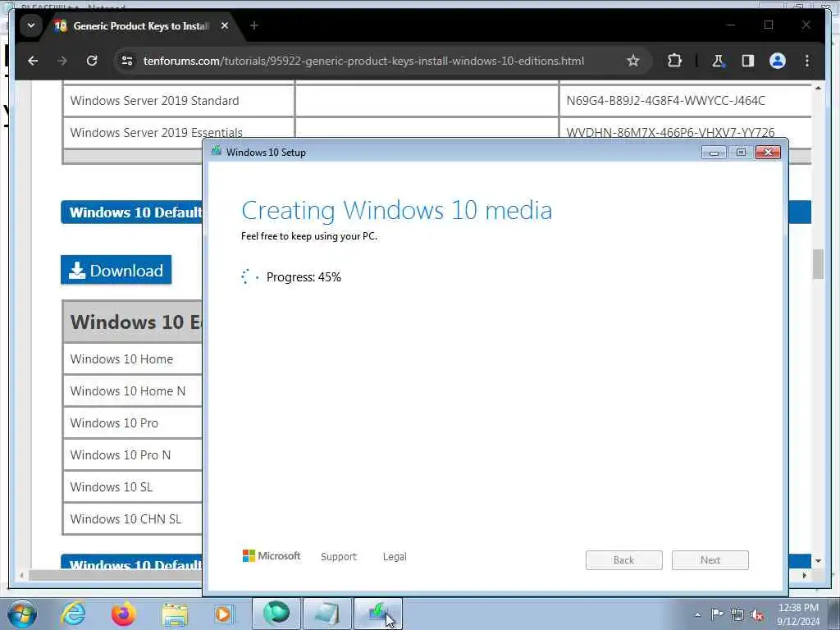Select Windows 10 Pro N row

(133, 454)
